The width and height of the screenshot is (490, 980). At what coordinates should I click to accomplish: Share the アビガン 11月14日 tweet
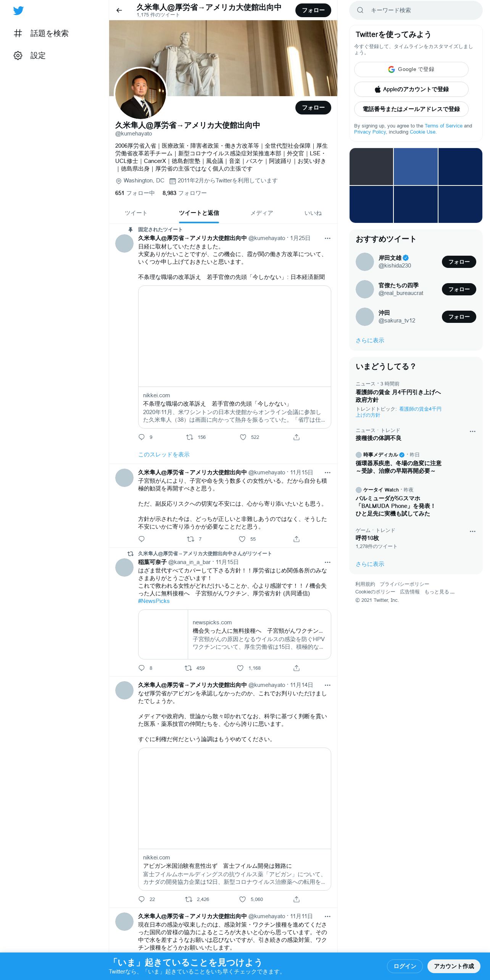click(x=297, y=899)
